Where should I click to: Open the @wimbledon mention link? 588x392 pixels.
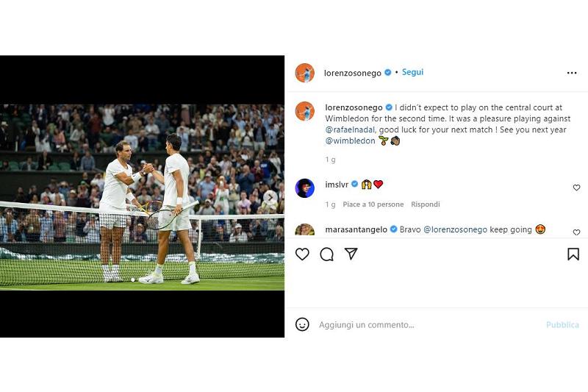tap(350, 140)
